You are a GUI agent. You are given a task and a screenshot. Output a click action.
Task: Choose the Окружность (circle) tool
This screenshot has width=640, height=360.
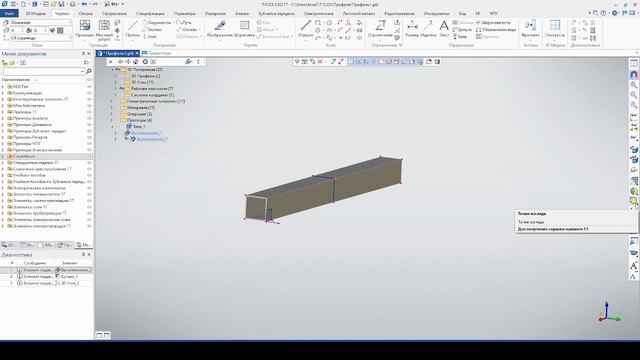157,23
